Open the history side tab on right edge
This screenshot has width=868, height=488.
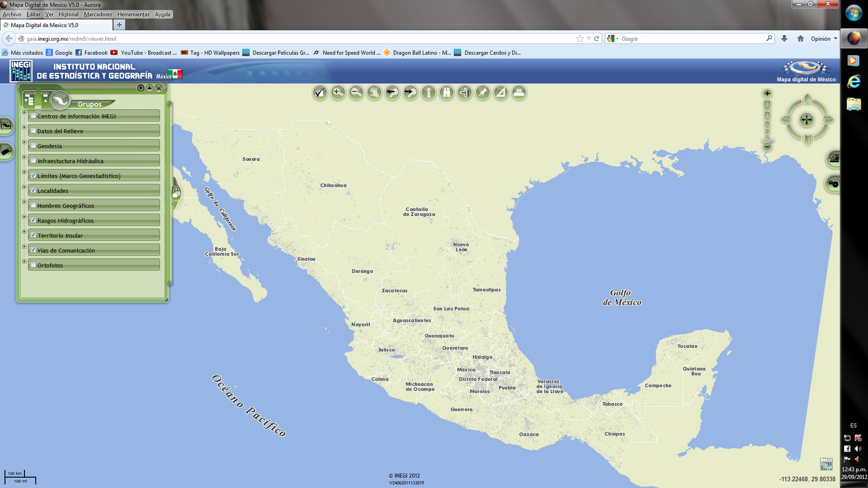[x=833, y=158]
